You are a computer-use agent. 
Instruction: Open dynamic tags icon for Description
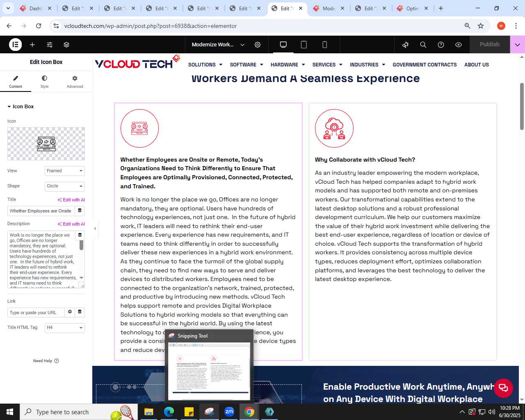click(80, 235)
